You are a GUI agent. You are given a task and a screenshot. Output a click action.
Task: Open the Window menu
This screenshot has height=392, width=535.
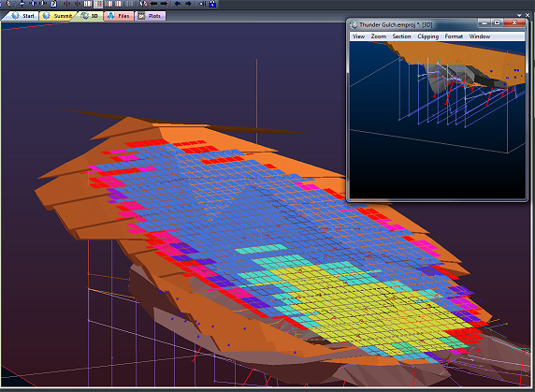click(x=480, y=36)
